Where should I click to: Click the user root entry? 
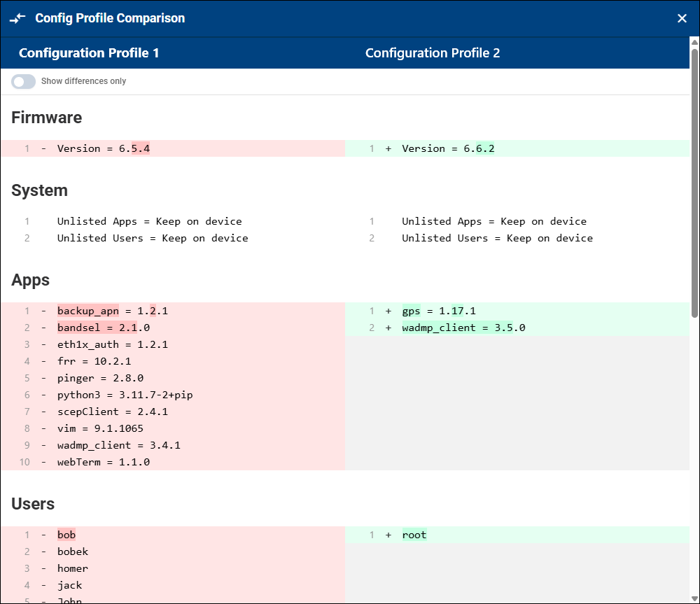(x=517, y=535)
